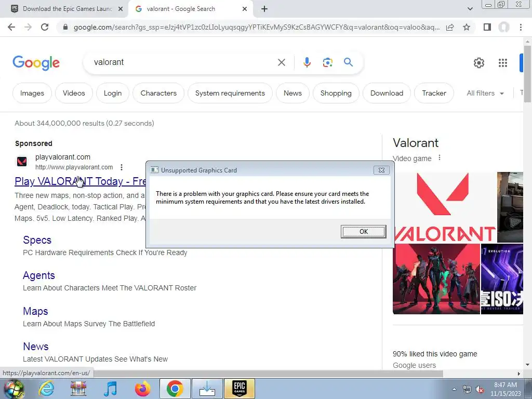Go to Google homepage via logo
532x399 pixels.
[36, 63]
